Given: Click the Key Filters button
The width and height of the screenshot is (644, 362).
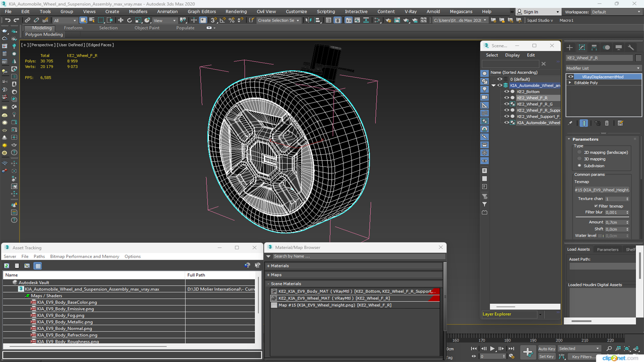Looking at the screenshot, I should pyautogui.click(x=584, y=357).
